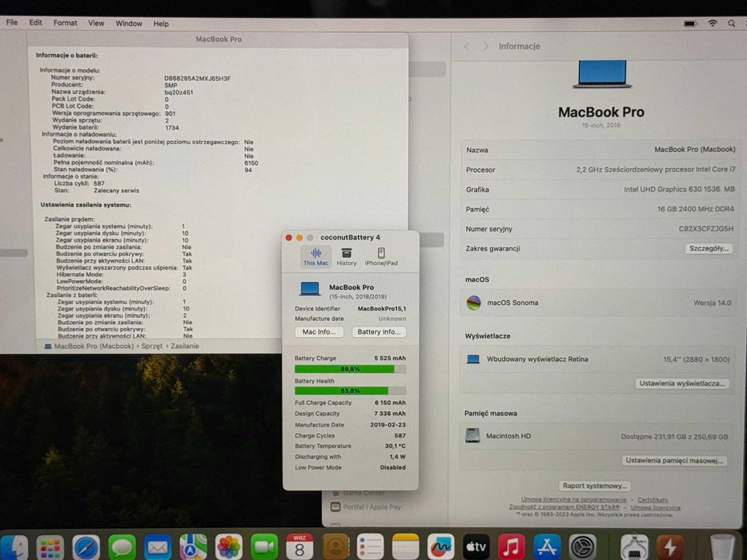Open Spotlight search magnifier icon
The width and height of the screenshot is (747, 560).
pos(731,23)
